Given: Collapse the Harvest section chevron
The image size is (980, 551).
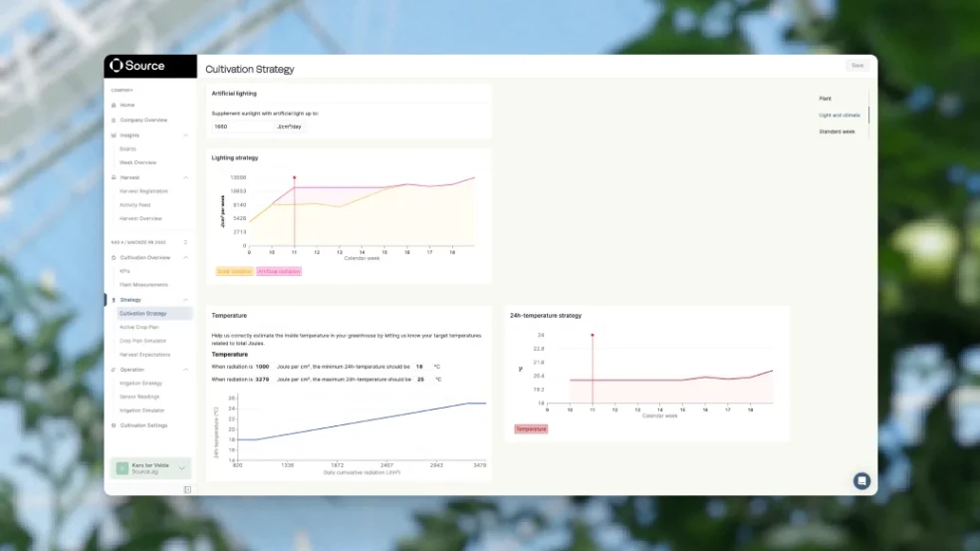Looking at the screenshot, I should [185, 177].
